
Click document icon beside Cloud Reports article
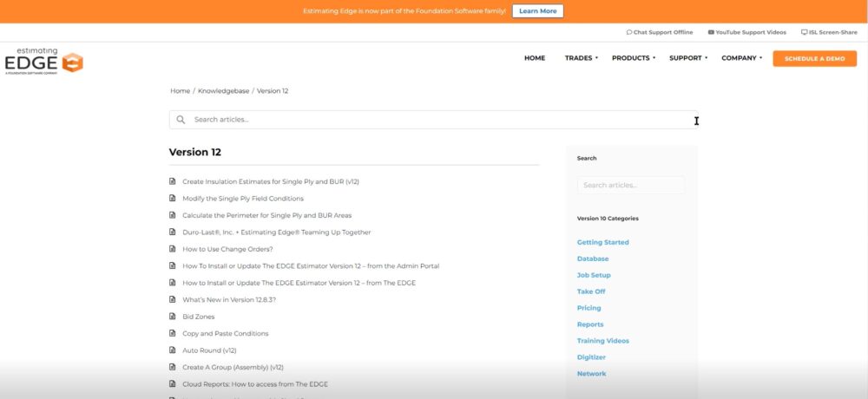point(172,384)
